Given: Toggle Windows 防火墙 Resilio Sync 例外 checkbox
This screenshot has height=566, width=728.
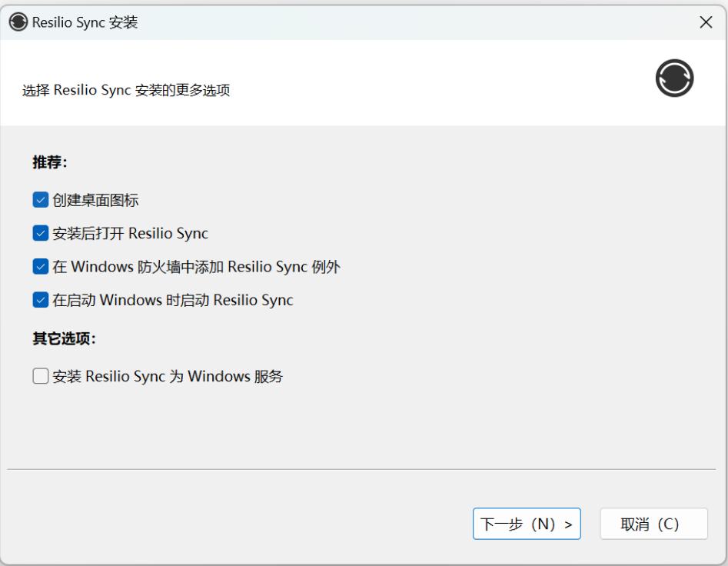Looking at the screenshot, I should (x=41, y=267).
